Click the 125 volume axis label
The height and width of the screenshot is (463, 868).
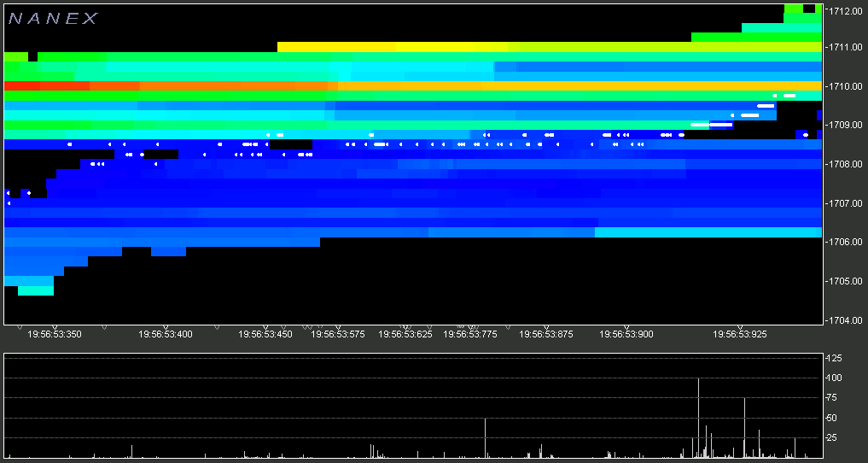click(x=834, y=358)
